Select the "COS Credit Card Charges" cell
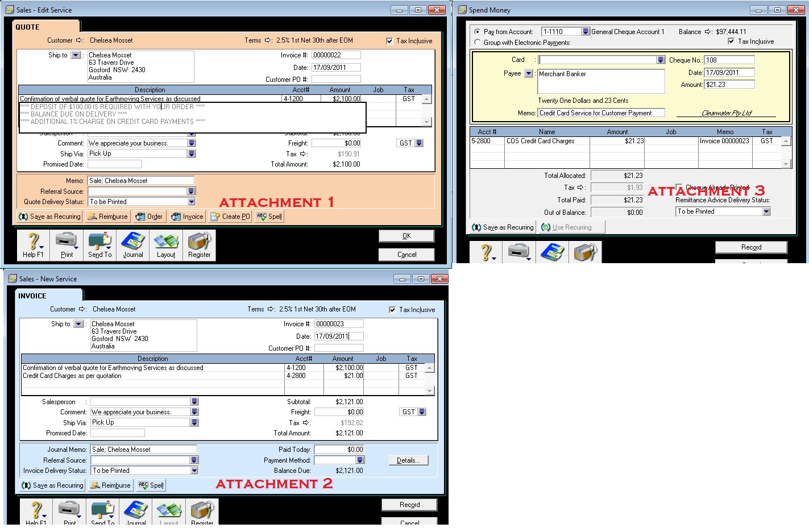This screenshot has height=532, width=809. click(541, 141)
